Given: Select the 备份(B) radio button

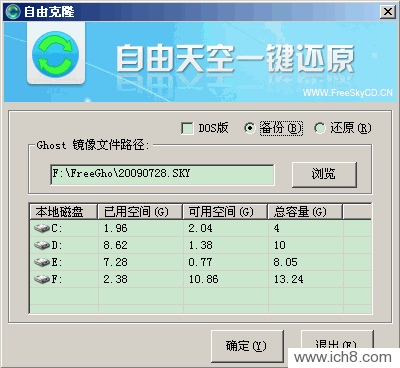Looking at the screenshot, I should tap(250, 128).
